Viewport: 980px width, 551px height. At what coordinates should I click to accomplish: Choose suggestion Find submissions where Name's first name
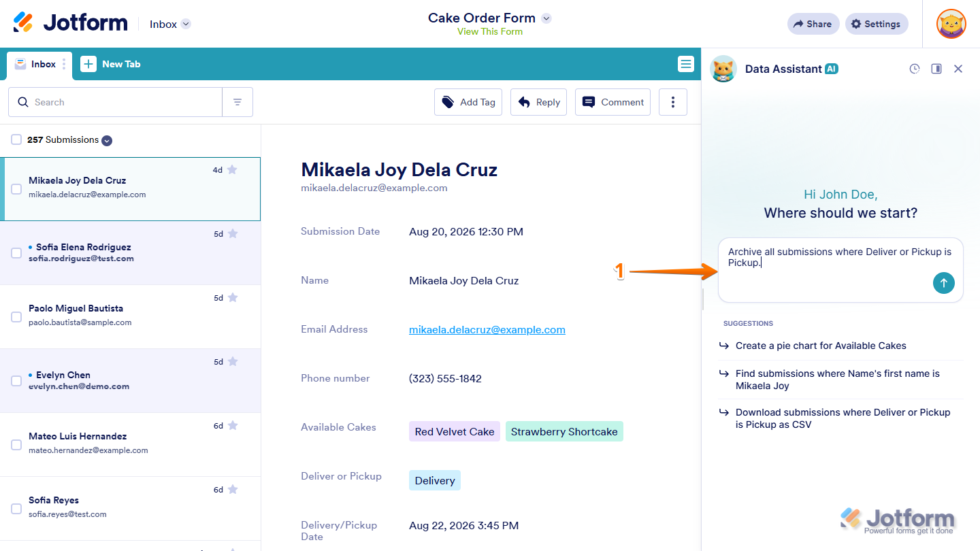pos(840,380)
